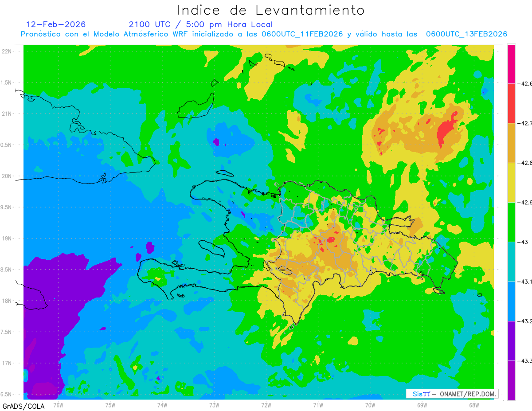Click the '76W' longitude label
The width and height of the screenshot is (532, 411).
tap(58, 405)
